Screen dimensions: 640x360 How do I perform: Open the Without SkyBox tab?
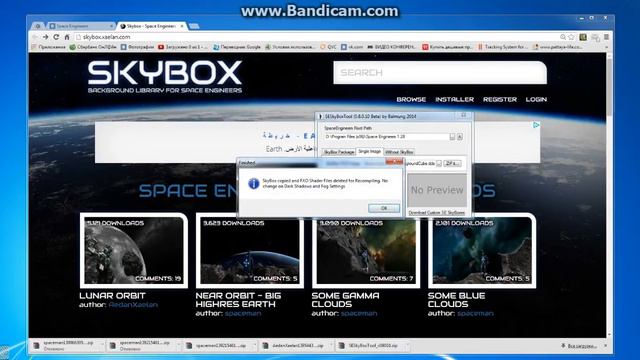tap(399, 152)
